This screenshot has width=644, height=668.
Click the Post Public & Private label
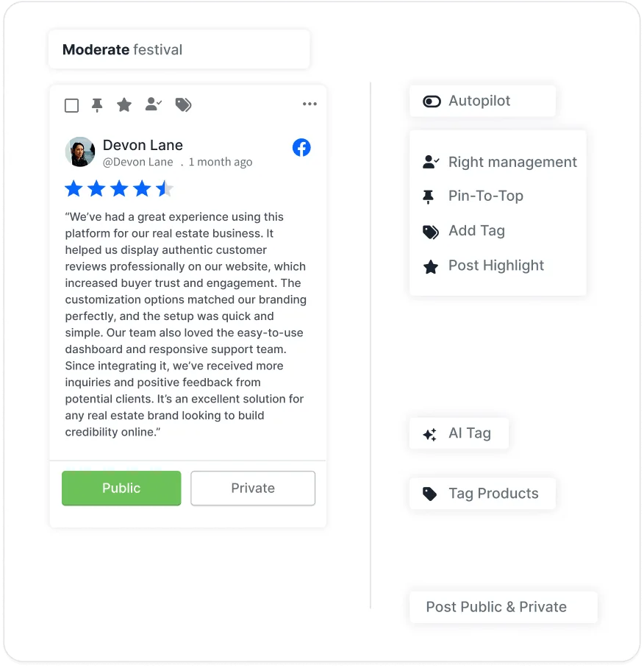click(496, 607)
